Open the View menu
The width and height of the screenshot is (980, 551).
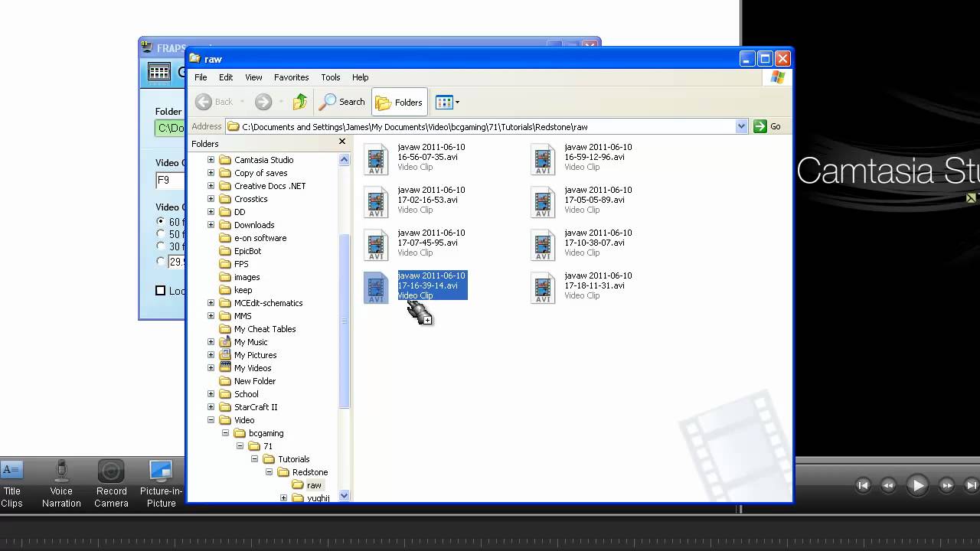pos(253,77)
